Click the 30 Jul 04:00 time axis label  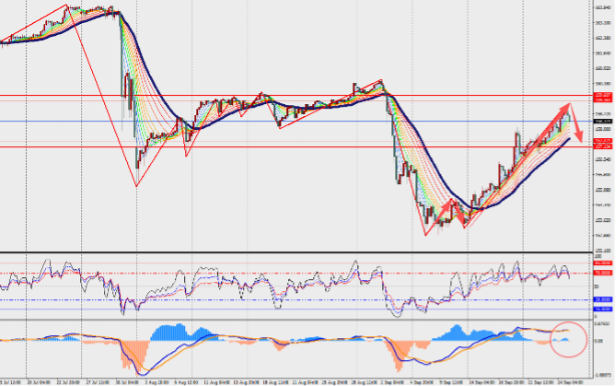(x=126, y=382)
